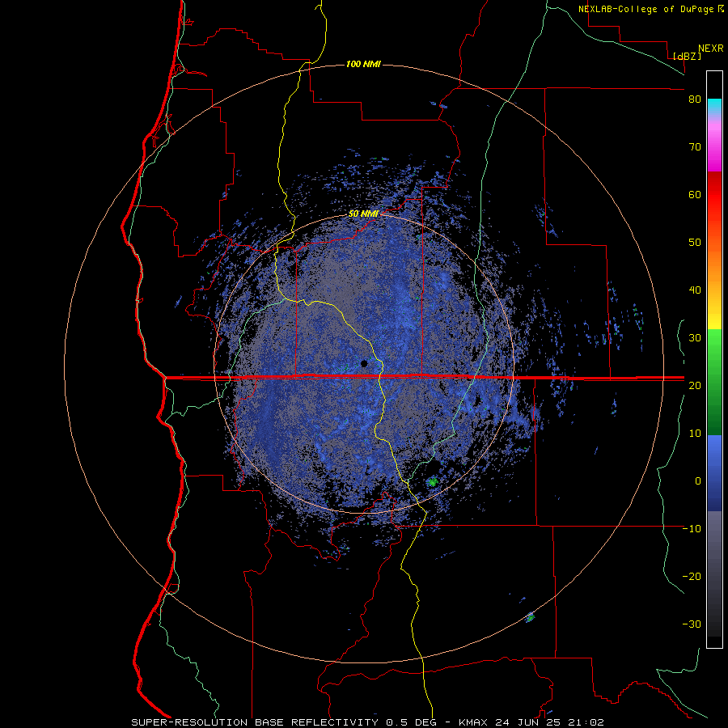
Task: Click the NEXR label above the color scale
Action: click(710, 49)
